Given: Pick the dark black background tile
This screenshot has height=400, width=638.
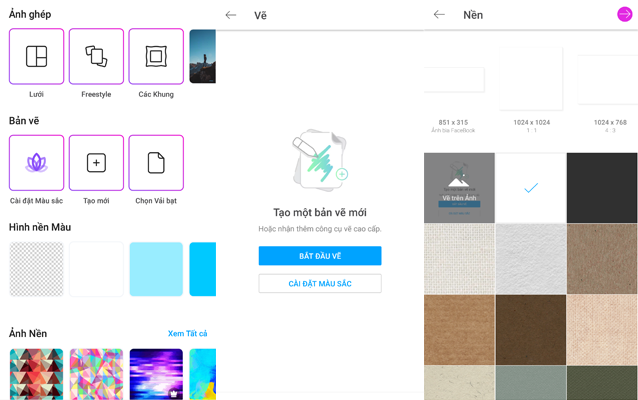Looking at the screenshot, I should point(602,188).
